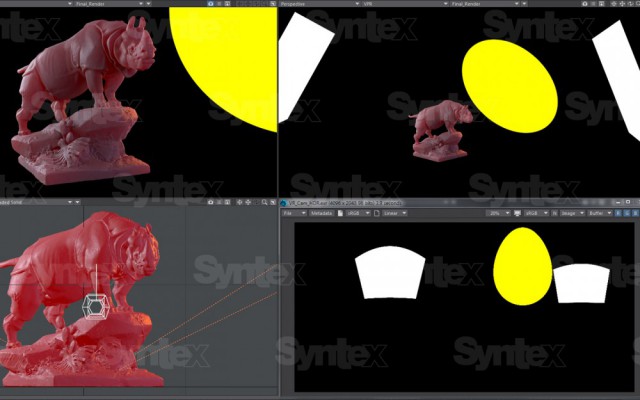
Task: Click the left white panel in rendered image
Action: [390, 273]
